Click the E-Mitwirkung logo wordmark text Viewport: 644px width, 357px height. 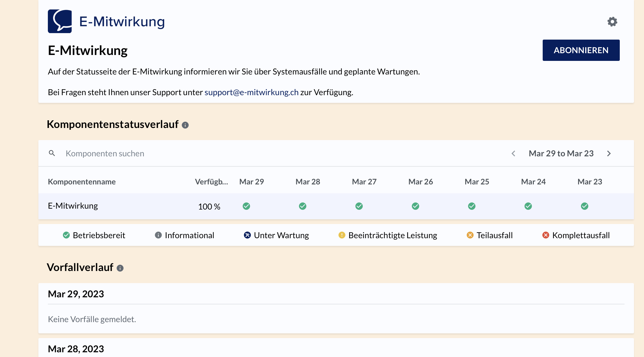[122, 22]
